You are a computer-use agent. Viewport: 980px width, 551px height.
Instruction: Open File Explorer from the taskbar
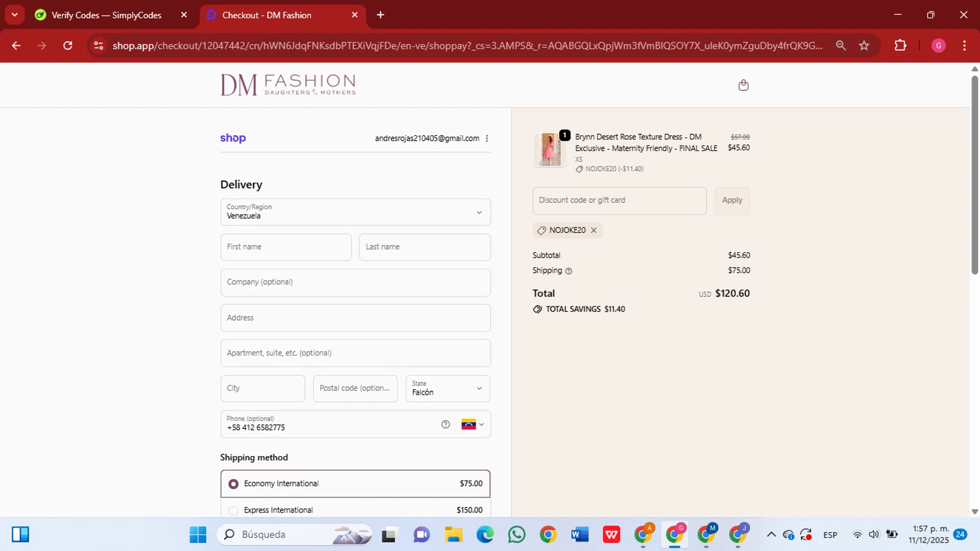tap(453, 535)
